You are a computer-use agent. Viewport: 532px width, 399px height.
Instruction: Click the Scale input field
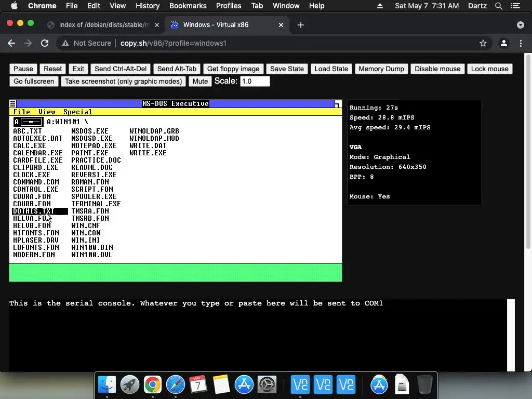click(255, 82)
